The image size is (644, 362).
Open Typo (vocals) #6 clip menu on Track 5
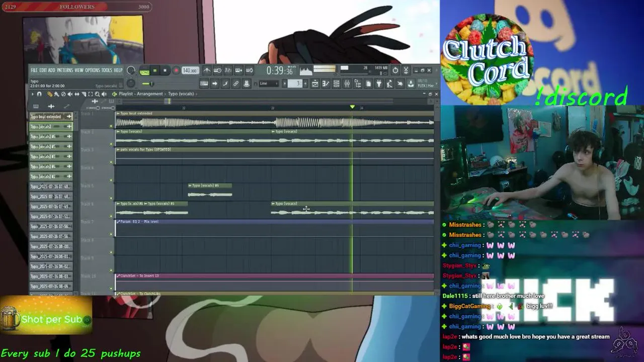pos(190,186)
